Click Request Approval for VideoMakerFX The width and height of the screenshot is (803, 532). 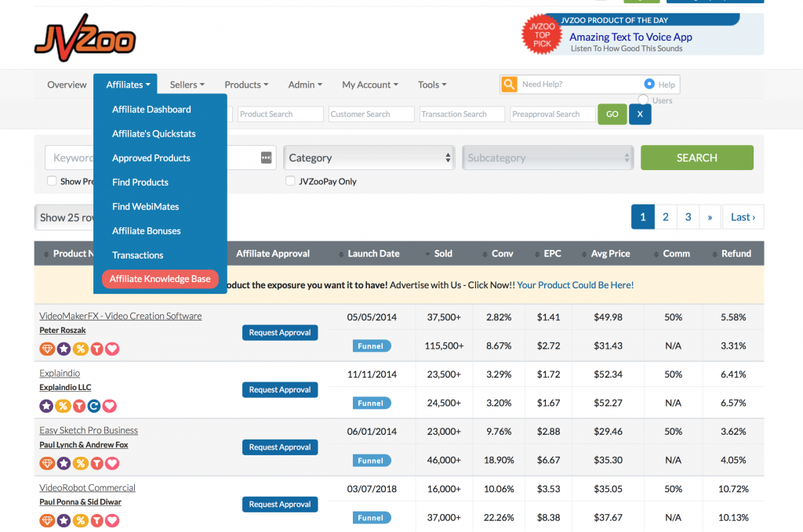pyautogui.click(x=280, y=332)
